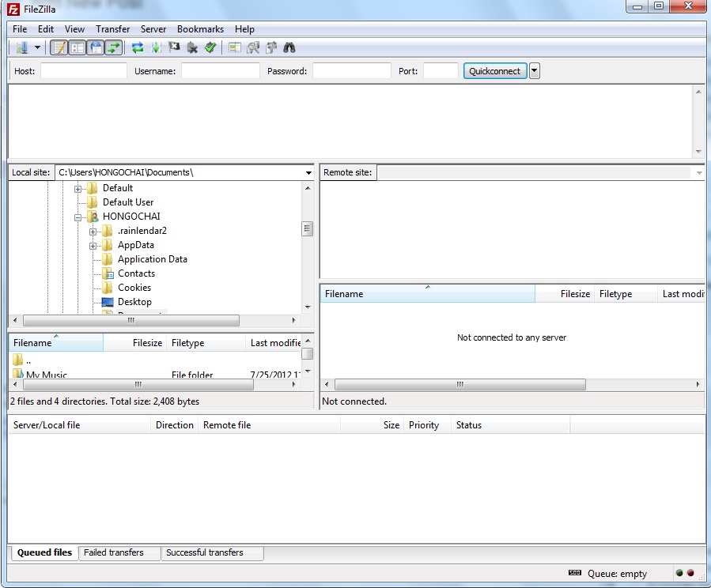711x588 pixels.
Task: Click the Disconnect from server icon
Action: tap(192, 47)
